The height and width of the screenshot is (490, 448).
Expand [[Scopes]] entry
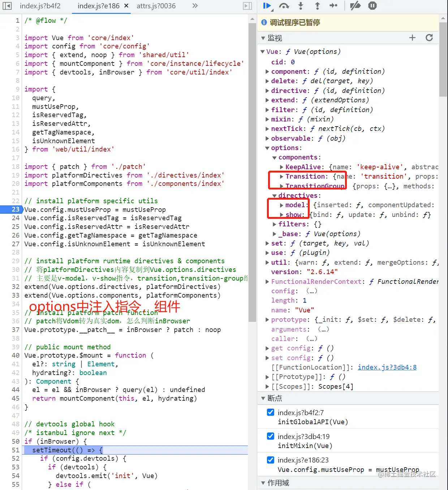267,387
